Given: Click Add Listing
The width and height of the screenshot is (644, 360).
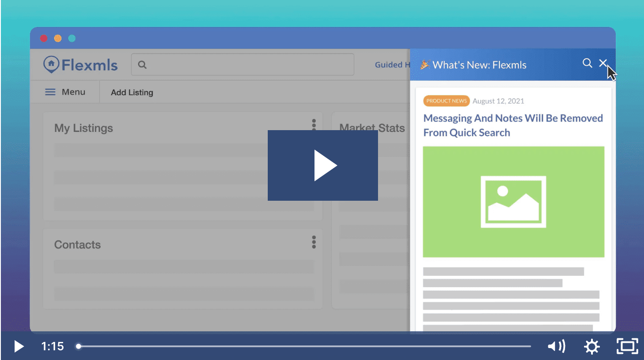Looking at the screenshot, I should (132, 93).
